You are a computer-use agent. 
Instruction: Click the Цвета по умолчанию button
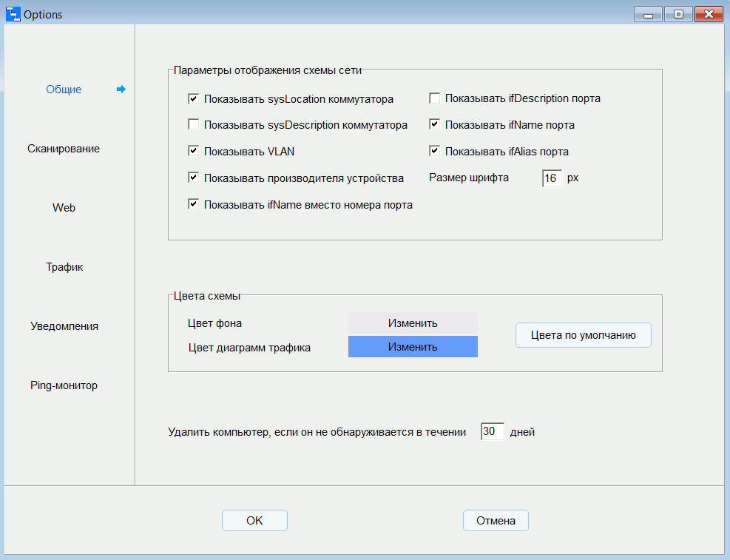click(583, 335)
